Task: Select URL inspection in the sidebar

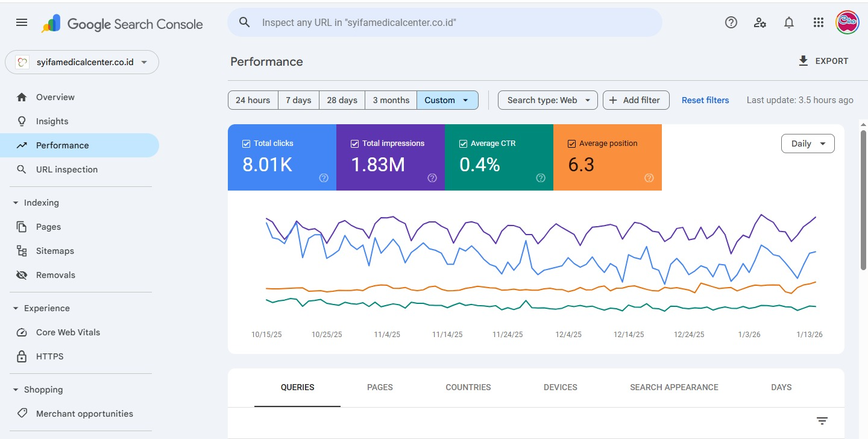Action: coord(65,169)
